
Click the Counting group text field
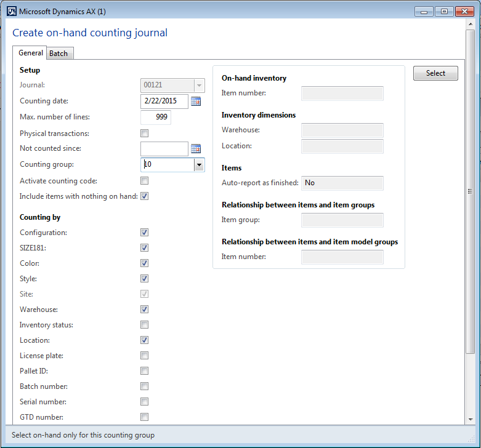pyautogui.click(x=168, y=165)
